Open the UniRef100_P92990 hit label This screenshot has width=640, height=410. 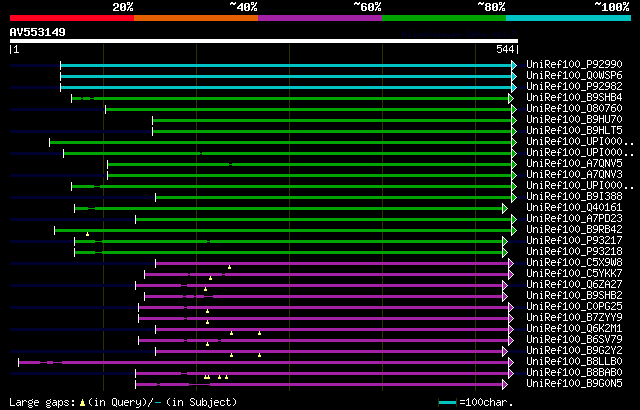click(574, 64)
